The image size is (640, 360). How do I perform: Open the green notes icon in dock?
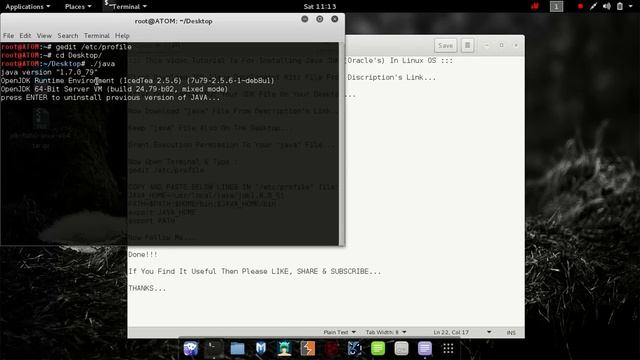pyautogui.click(x=378, y=348)
